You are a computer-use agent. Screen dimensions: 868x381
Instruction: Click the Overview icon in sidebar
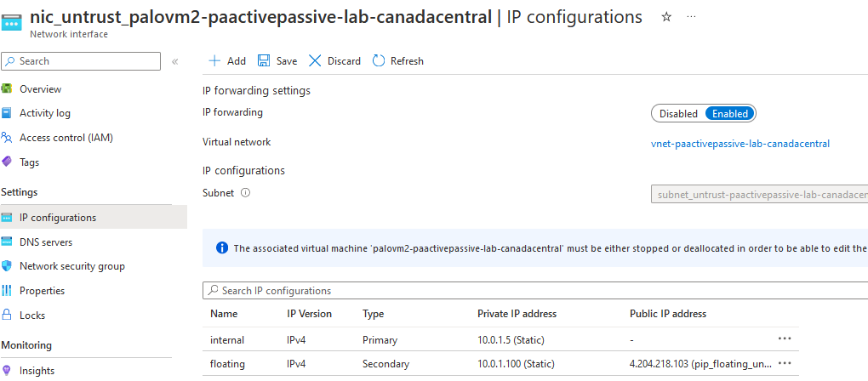point(8,89)
